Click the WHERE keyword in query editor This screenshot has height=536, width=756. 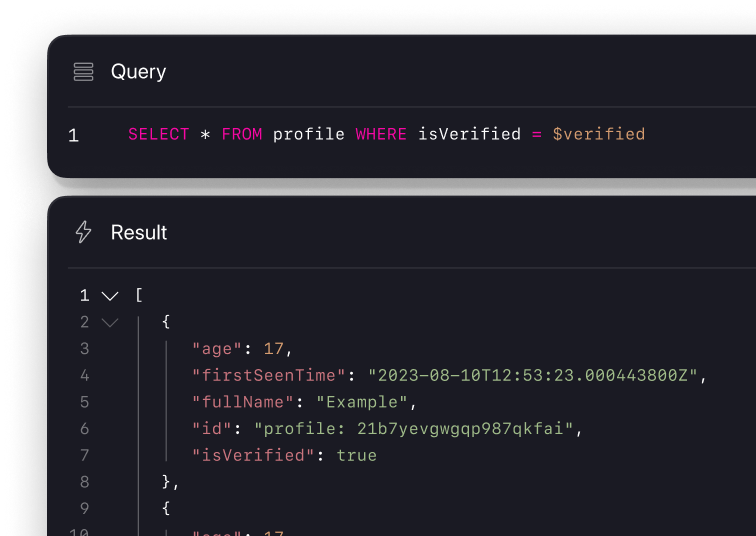coord(381,134)
